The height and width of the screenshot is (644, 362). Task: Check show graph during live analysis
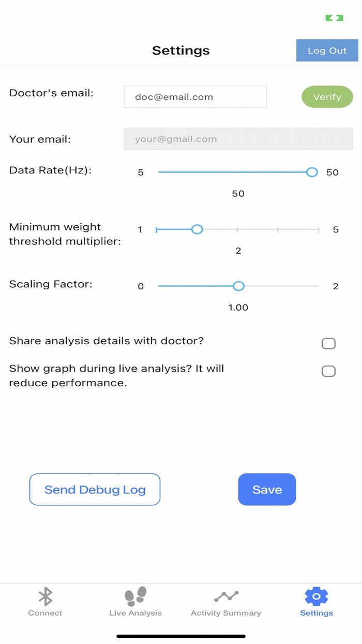328,371
